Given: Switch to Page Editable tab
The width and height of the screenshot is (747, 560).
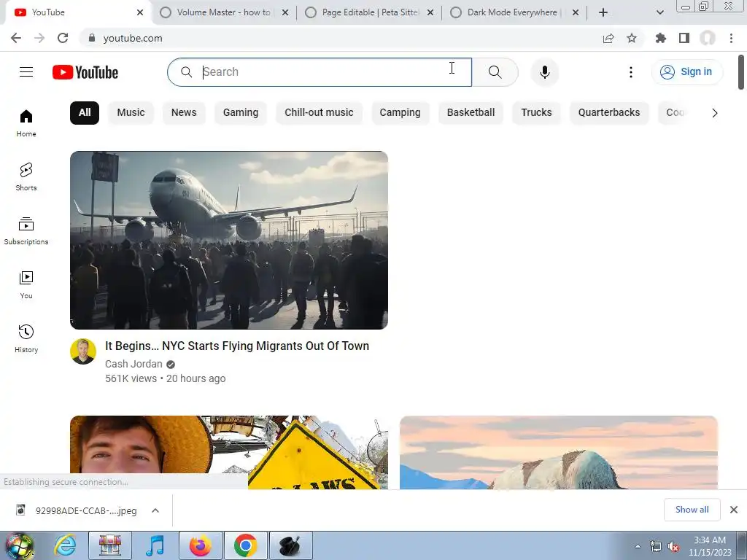Looking at the screenshot, I should (369, 12).
